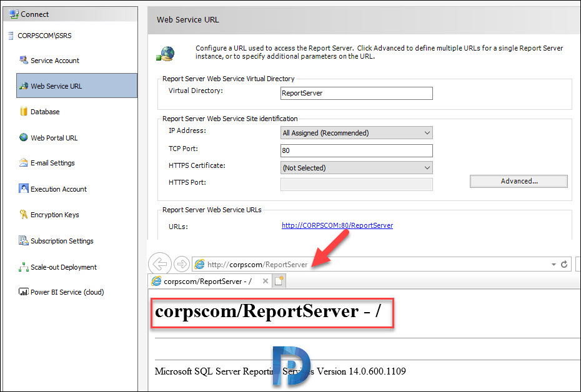Click the Encryption Keys icon
The width and height of the screenshot is (581, 392).
[23, 214]
